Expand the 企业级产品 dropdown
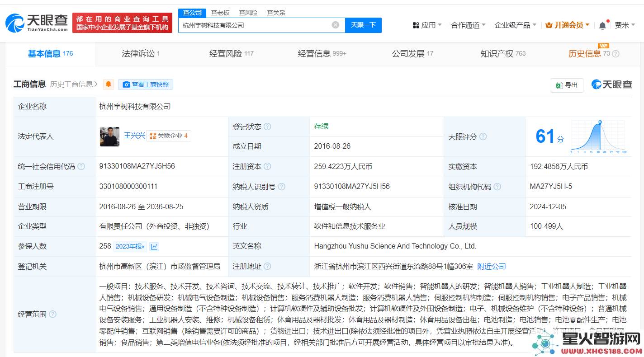Viewport: 644px width, 357px height. (516, 25)
